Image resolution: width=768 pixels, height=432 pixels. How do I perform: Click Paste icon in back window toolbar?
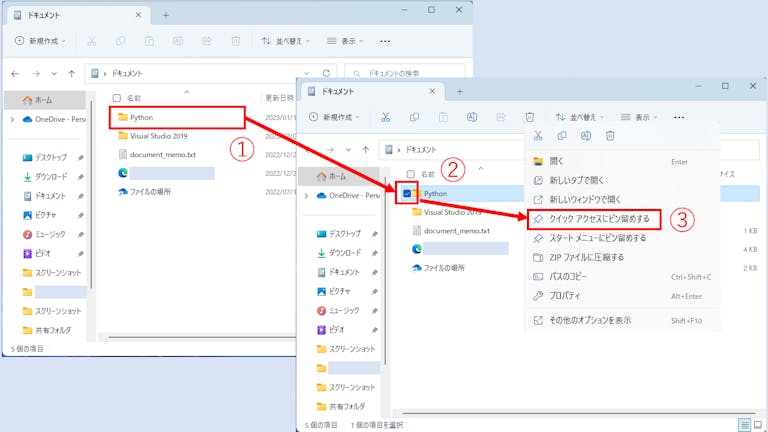coord(149,41)
